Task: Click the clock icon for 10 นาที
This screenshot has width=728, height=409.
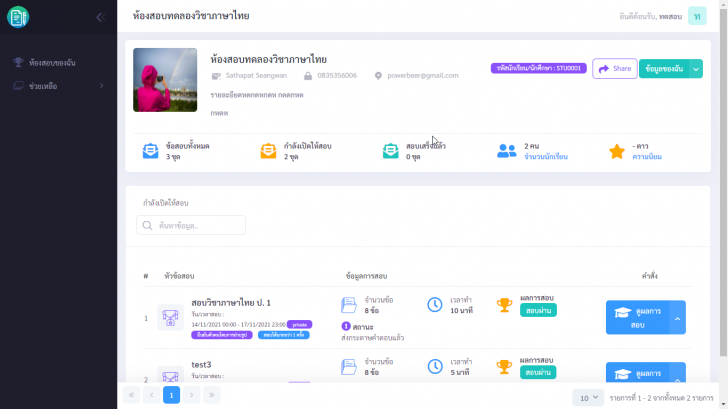Action: [x=435, y=305]
